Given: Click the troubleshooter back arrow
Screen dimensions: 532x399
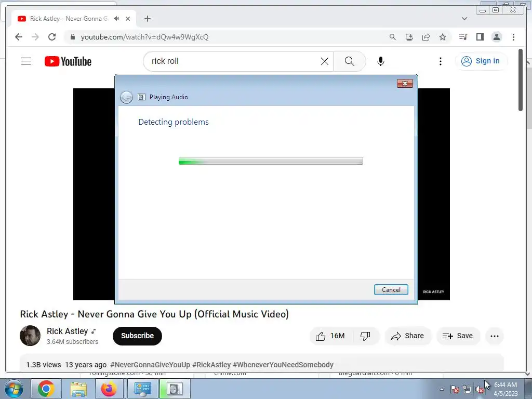Looking at the screenshot, I should pos(127,97).
